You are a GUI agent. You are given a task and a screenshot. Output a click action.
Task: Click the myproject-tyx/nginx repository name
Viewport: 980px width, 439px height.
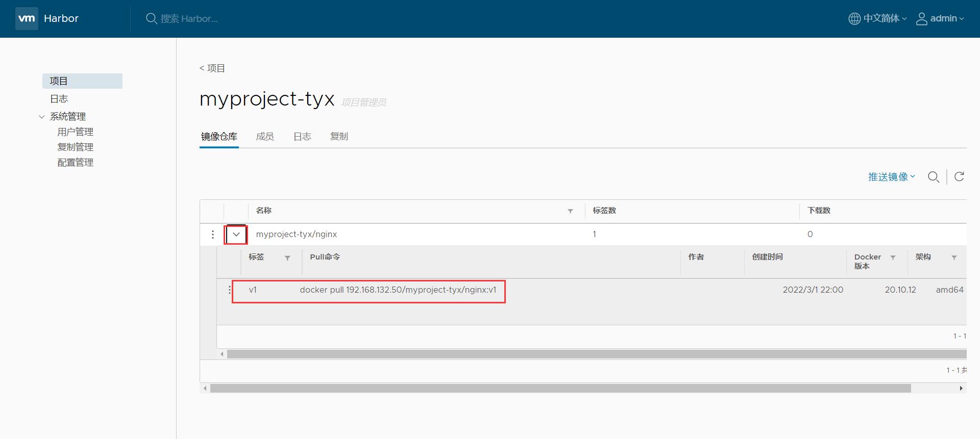pyautogui.click(x=297, y=235)
